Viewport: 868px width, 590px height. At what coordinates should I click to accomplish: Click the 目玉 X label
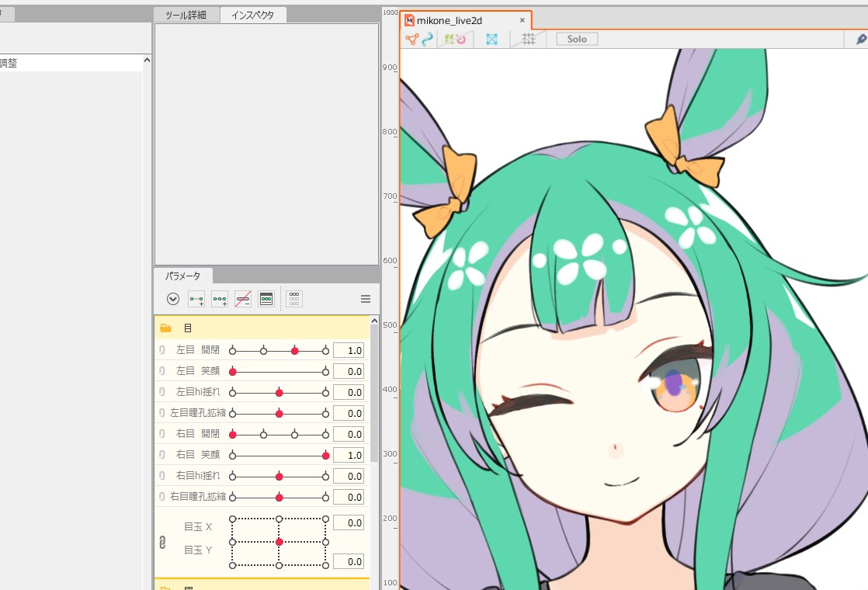coord(198,527)
